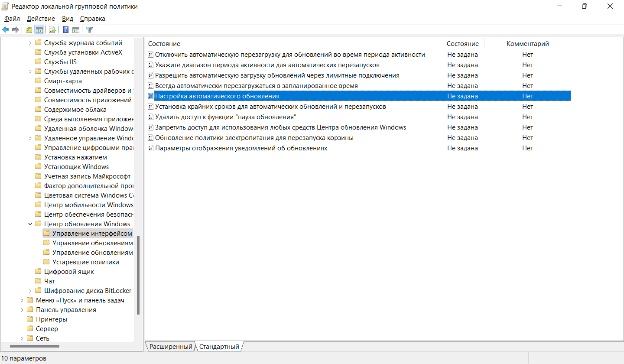Click the left pane vertical scrollbar thumb
This screenshot has width=624, height=364.
tap(138, 274)
